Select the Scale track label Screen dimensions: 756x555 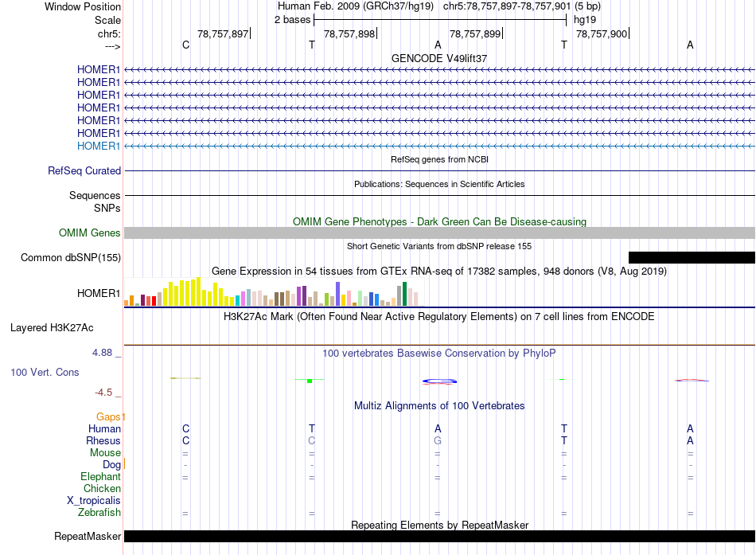pos(107,20)
